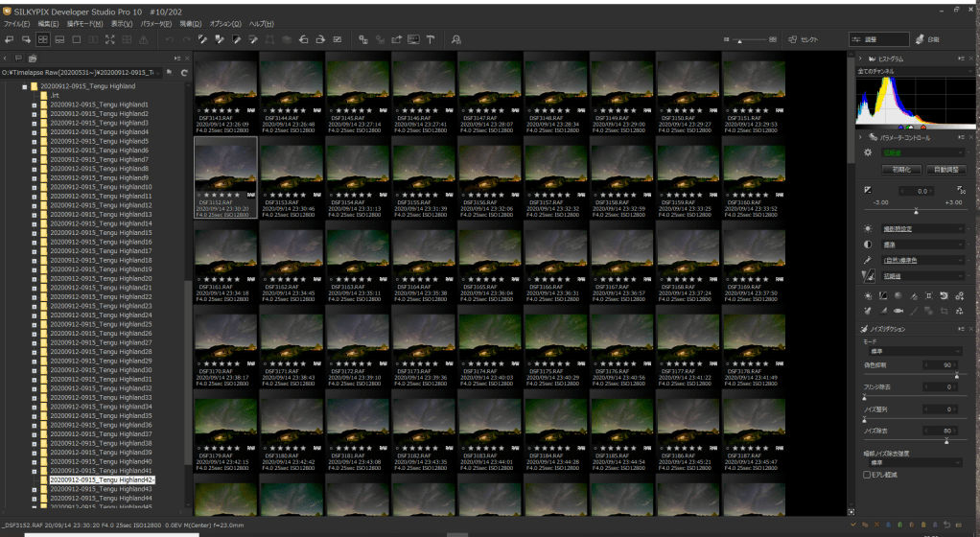Click the rotate right 90° toolbar icon
Screen dimensions: 980x537
[x=320, y=39]
